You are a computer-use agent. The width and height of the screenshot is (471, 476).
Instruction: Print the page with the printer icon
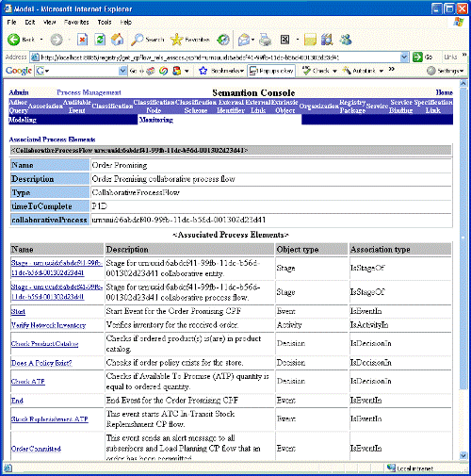click(x=266, y=40)
